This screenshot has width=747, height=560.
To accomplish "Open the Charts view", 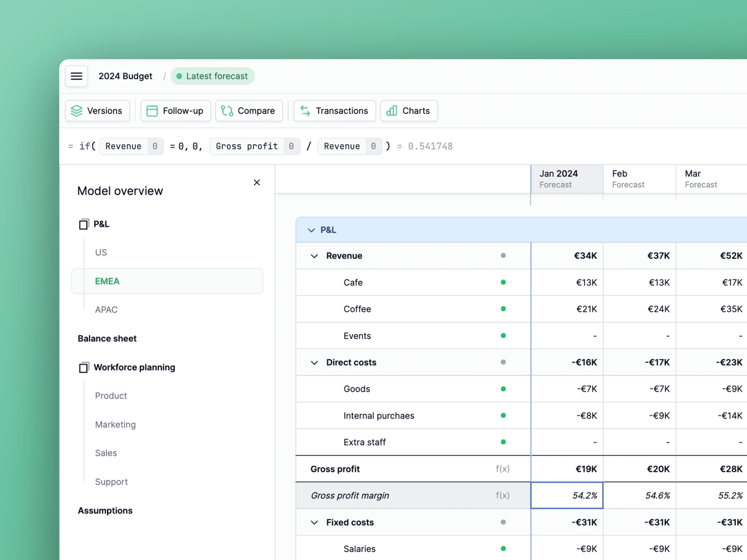I will click(x=409, y=111).
